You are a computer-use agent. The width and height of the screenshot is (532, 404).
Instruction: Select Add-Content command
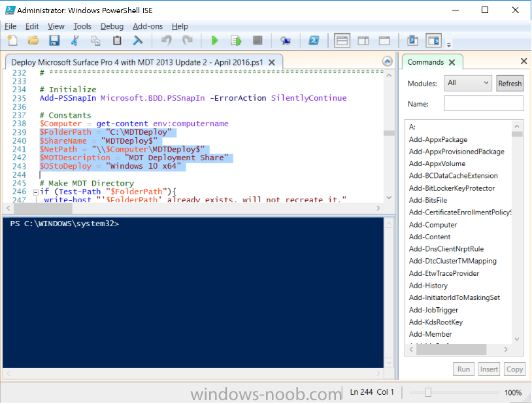[x=429, y=237]
